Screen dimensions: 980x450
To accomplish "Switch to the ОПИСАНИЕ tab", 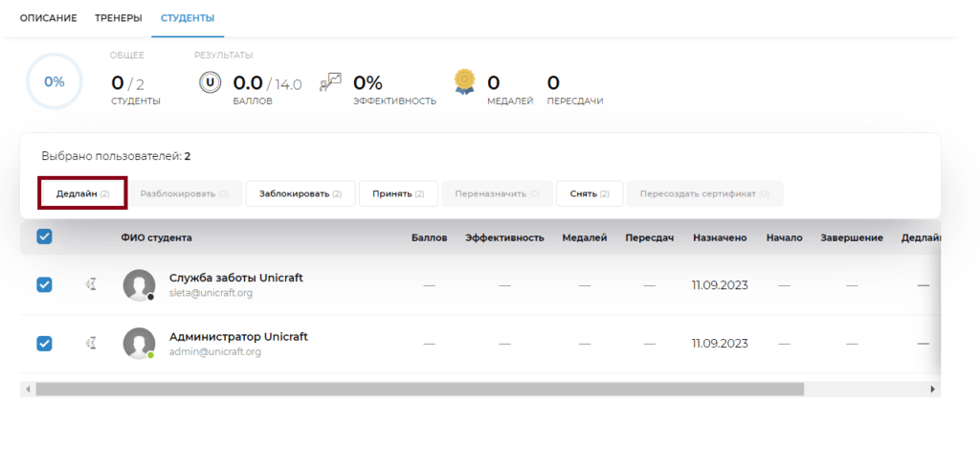I will point(48,18).
